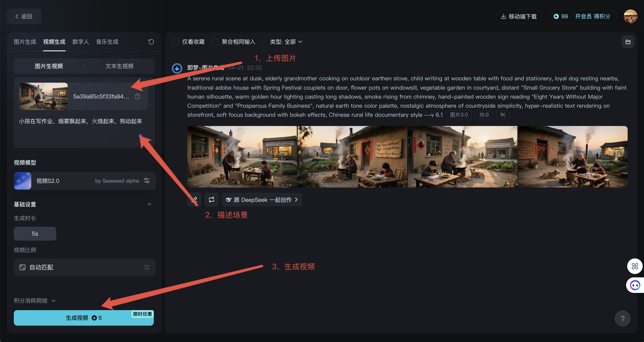Select the first generated rural scene thumbnail
This screenshot has width=644, height=342.
(242, 157)
